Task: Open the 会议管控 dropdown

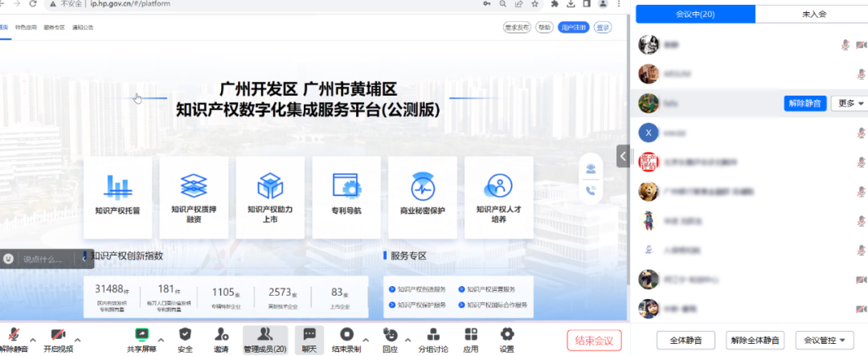Action: coord(825,341)
